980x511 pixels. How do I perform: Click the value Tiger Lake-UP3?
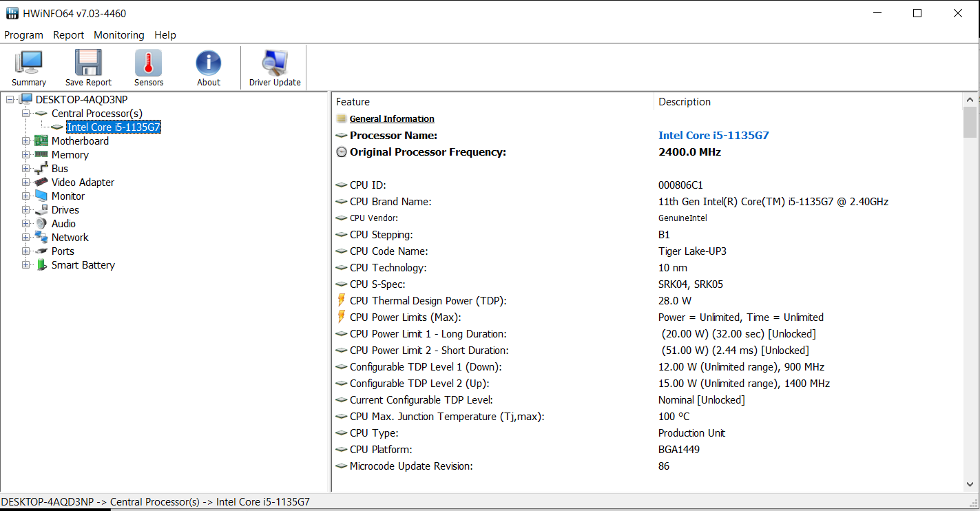pos(692,251)
